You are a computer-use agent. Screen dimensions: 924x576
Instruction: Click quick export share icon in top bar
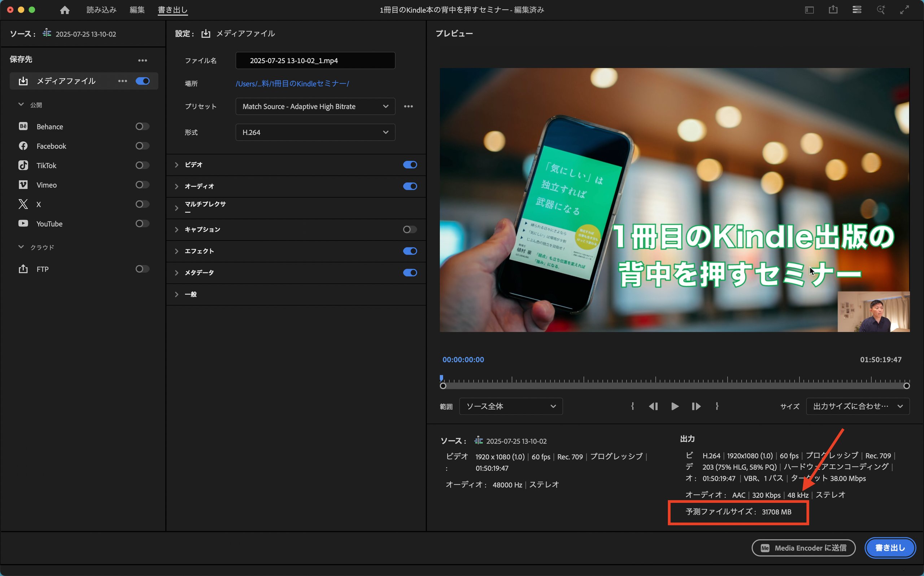click(833, 9)
